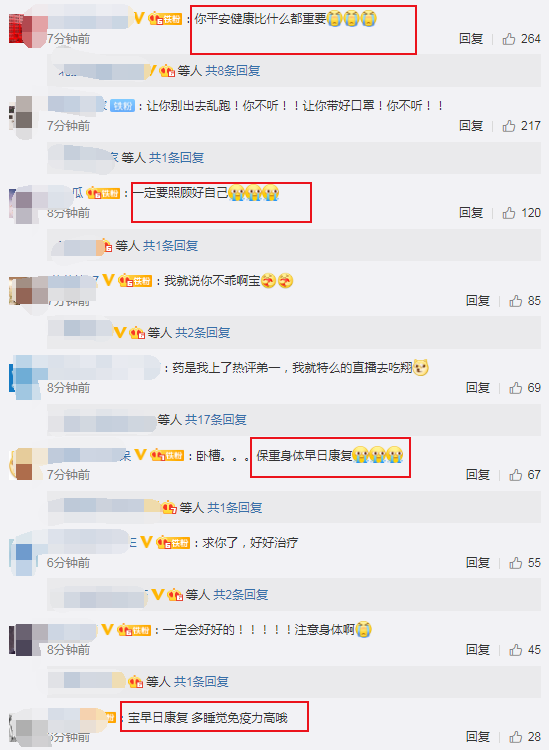This screenshot has height=750, width=549.
Task: Like the comment with 55 likes
Action: pos(516,563)
